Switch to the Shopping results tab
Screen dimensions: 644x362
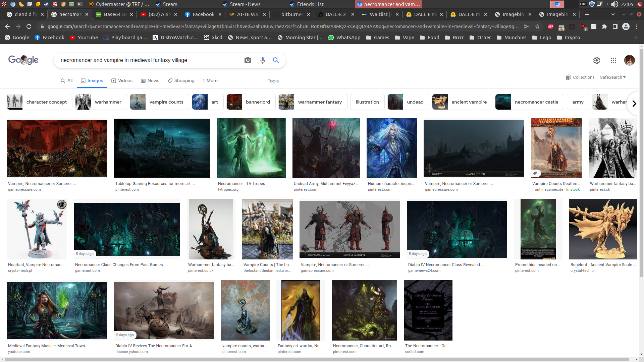(181, 81)
